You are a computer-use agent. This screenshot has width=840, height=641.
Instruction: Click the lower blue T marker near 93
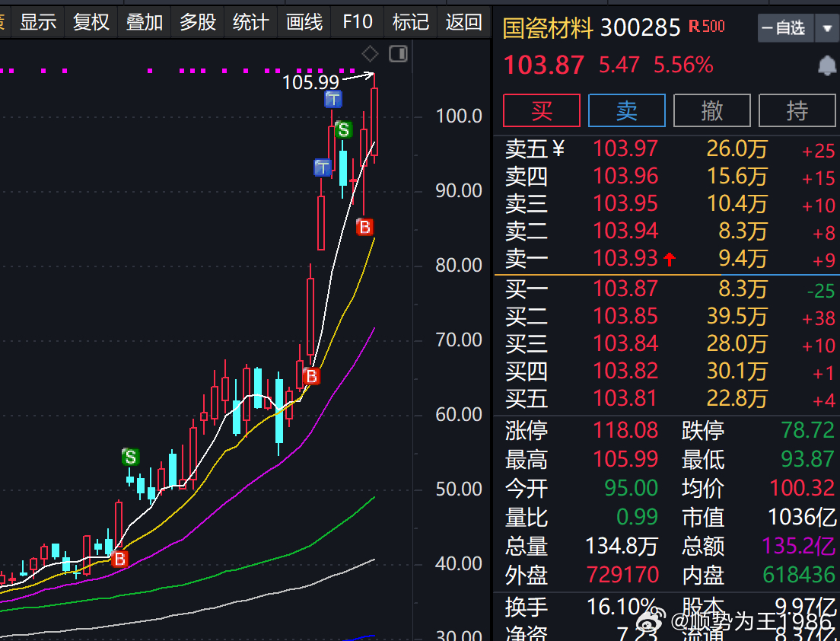323,167
